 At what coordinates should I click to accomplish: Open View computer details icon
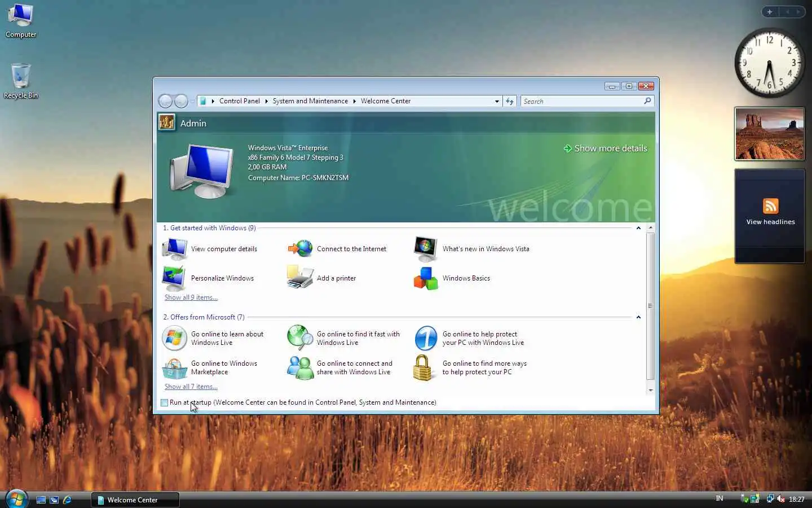click(x=175, y=248)
